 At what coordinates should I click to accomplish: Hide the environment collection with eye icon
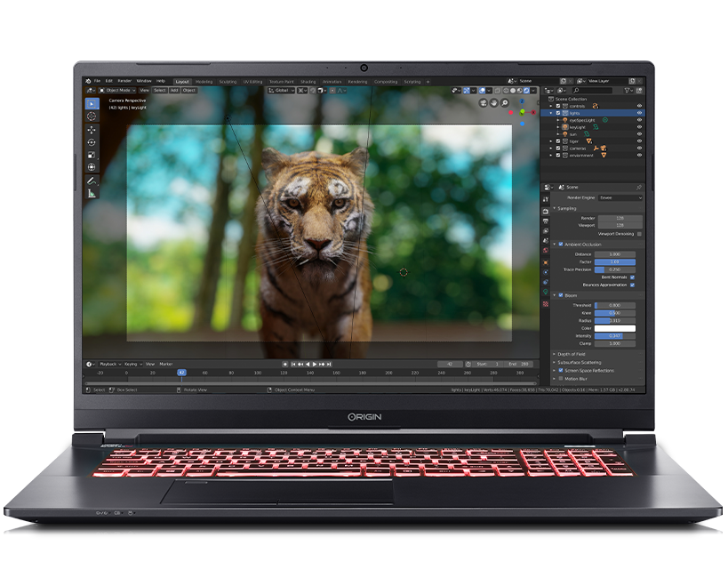click(639, 156)
